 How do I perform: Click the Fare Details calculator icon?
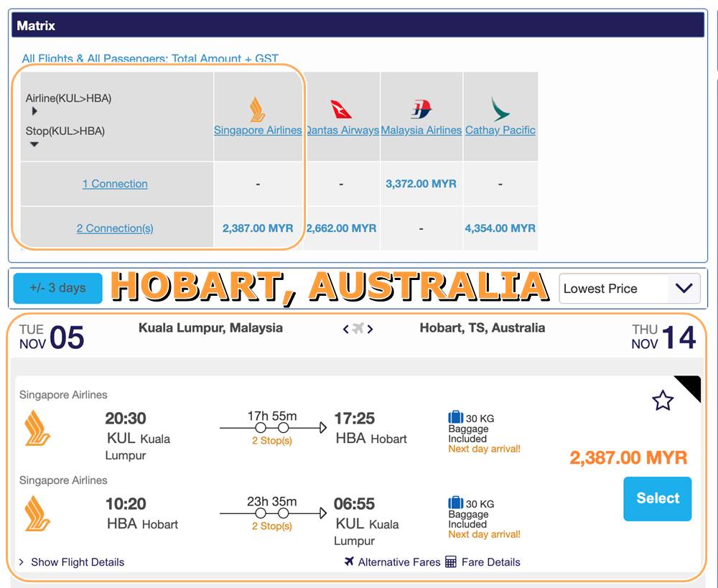451,561
